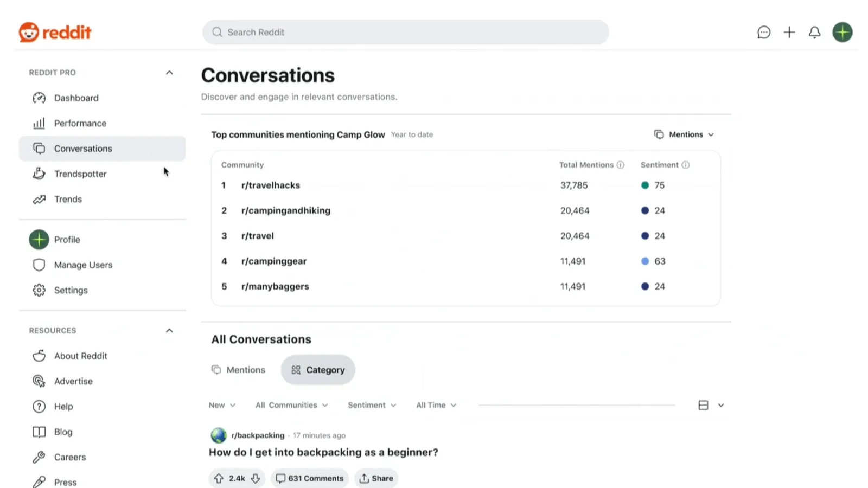Click the Manage Users shield icon

[x=39, y=265]
